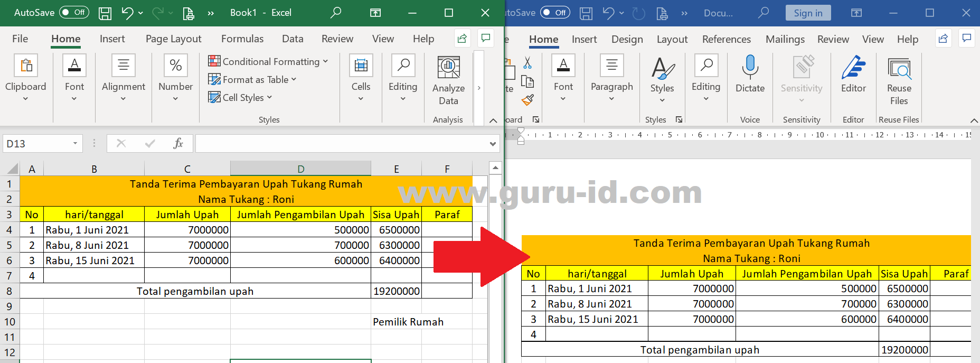Open Ribbon Display Options in the Excel window
The height and width of the screenshot is (363, 980).
point(375,13)
